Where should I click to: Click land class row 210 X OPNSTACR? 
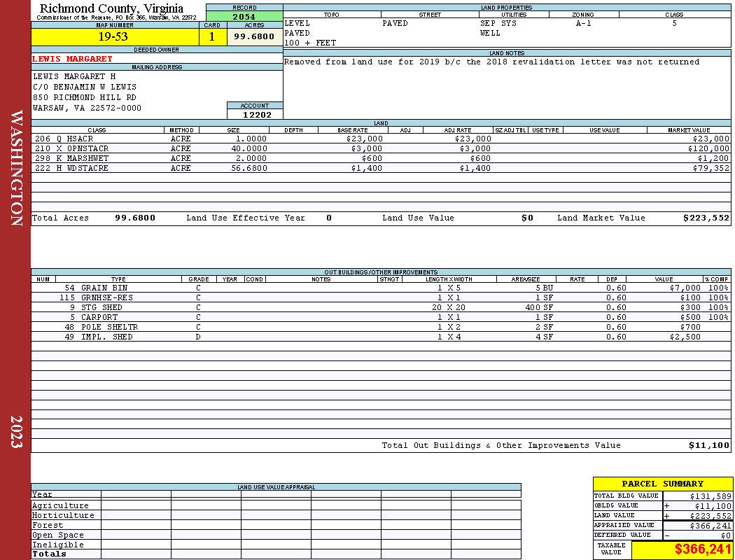[381, 148]
